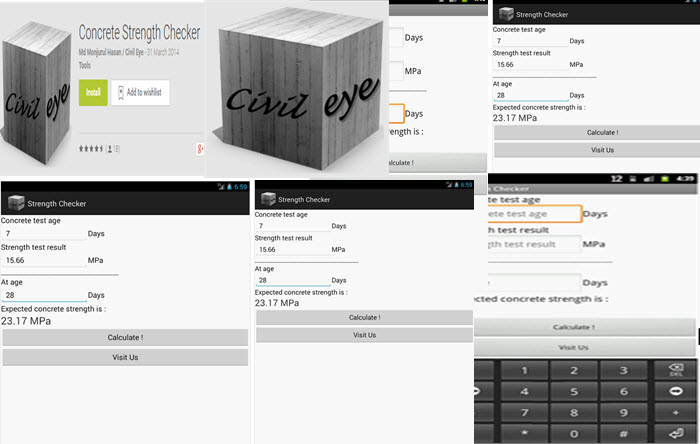The height and width of the screenshot is (444, 700).
Task: Click the 15.66 strength result field in bottom-middle screenshot
Action: [x=292, y=250]
